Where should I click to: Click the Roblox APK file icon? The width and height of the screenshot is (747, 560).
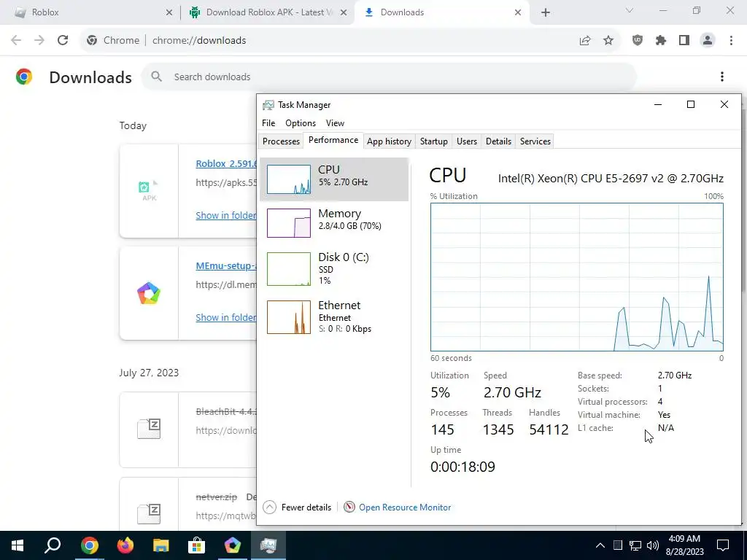[149, 190]
